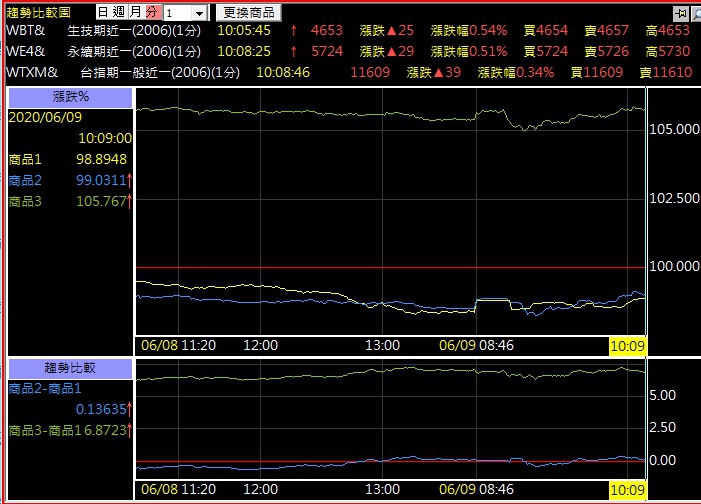Image resolution: width=701 pixels, height=504 pixels.
Task: Click the 趨勢比較圖 window title
Action: [38, 13]
